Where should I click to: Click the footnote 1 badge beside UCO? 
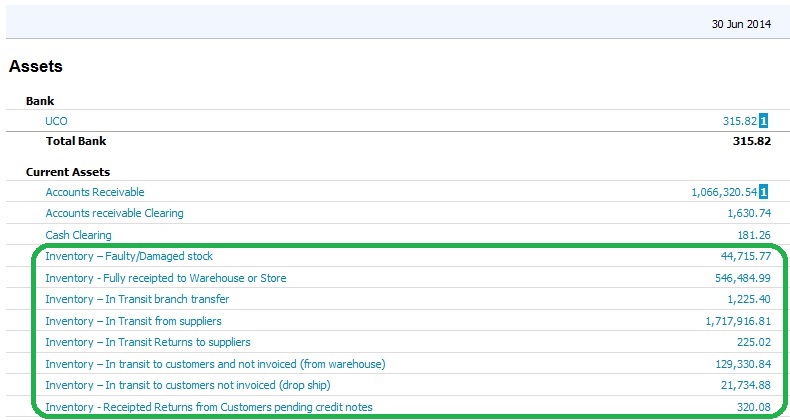click(x=764, y=121)
